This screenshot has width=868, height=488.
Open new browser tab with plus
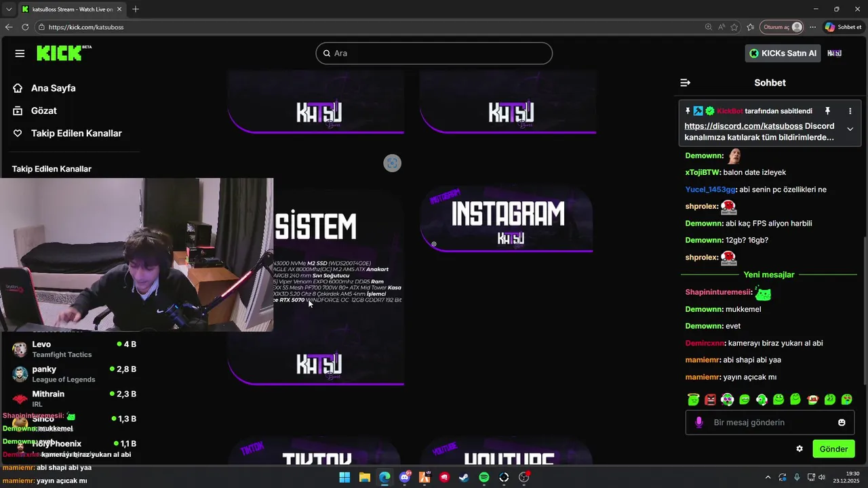136,9
